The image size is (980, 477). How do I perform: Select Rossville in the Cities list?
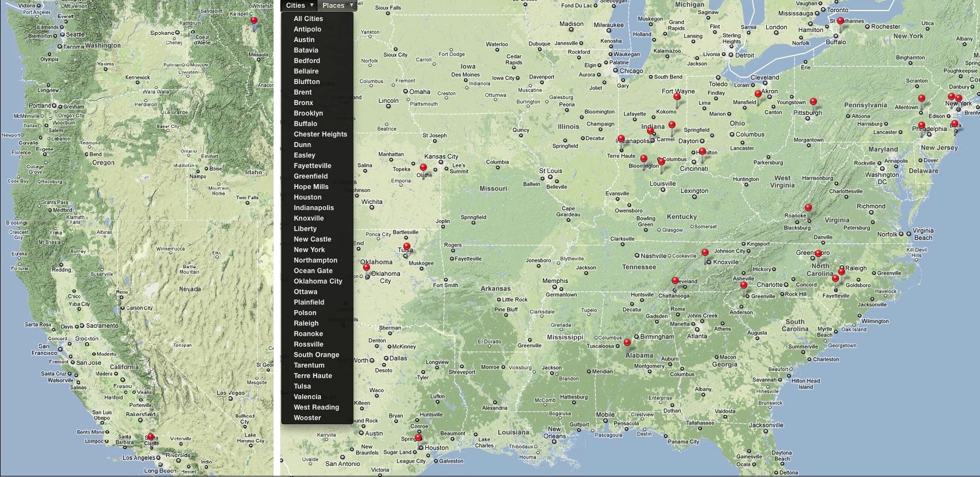click(x=309, y=344)
